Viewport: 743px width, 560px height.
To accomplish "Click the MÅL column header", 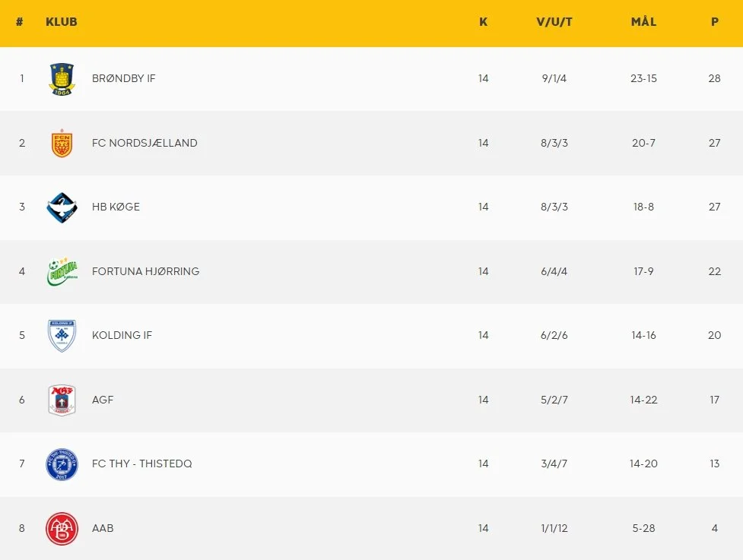I will (x=643, y=22).
